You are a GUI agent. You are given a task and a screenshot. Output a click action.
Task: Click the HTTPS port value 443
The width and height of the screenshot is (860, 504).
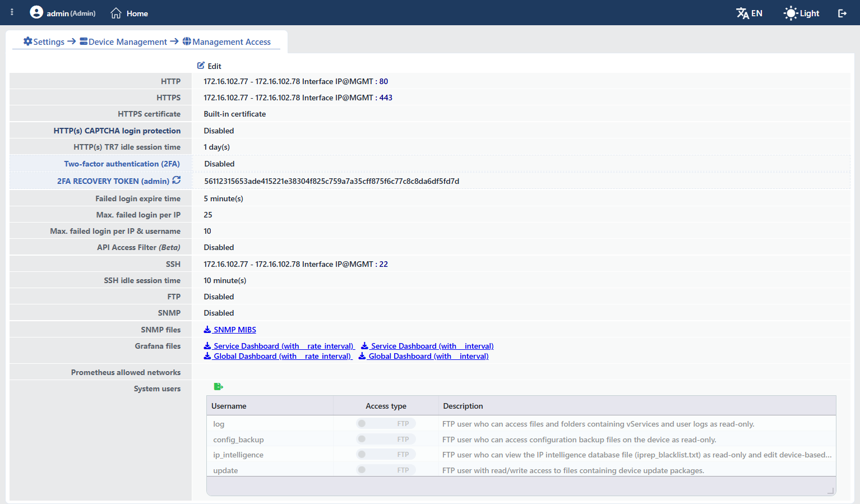point(386,98)
